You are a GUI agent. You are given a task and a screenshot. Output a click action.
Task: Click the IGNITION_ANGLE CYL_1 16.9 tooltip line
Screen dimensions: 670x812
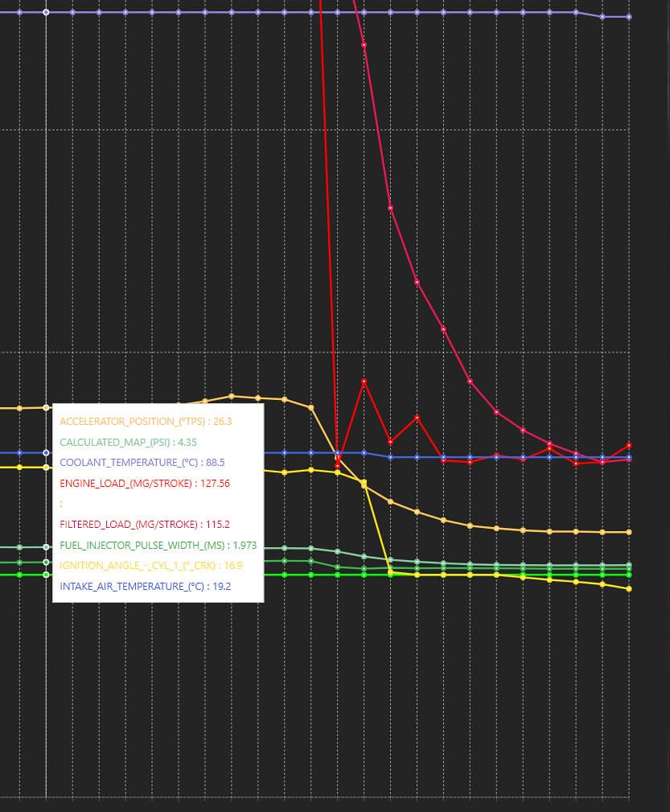click(x=150, y=566)
